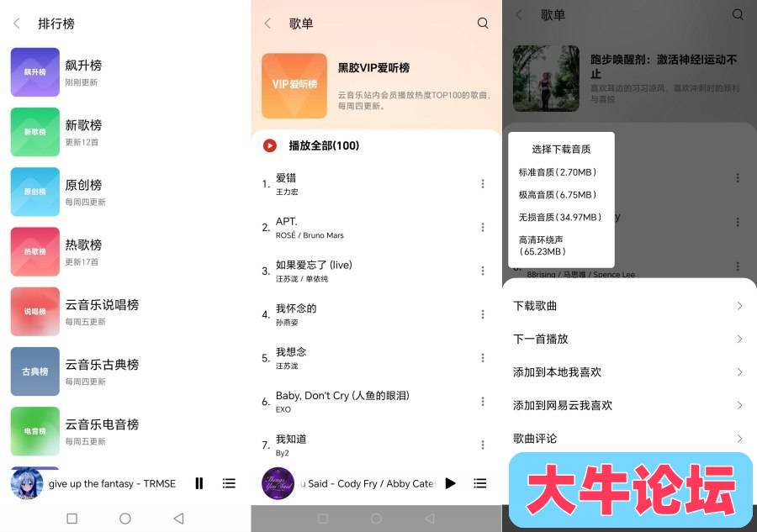Choose 高清环绕声 (65.23MB) download quality
The width and height of the screenshot is (757, 532).
543,245
